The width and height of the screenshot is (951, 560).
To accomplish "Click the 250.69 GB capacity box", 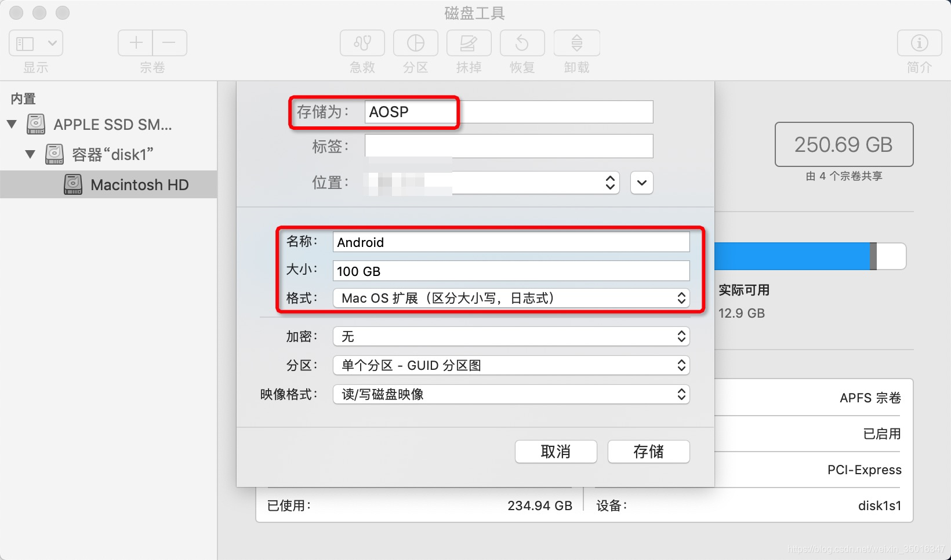I will [x=844, y=144].
